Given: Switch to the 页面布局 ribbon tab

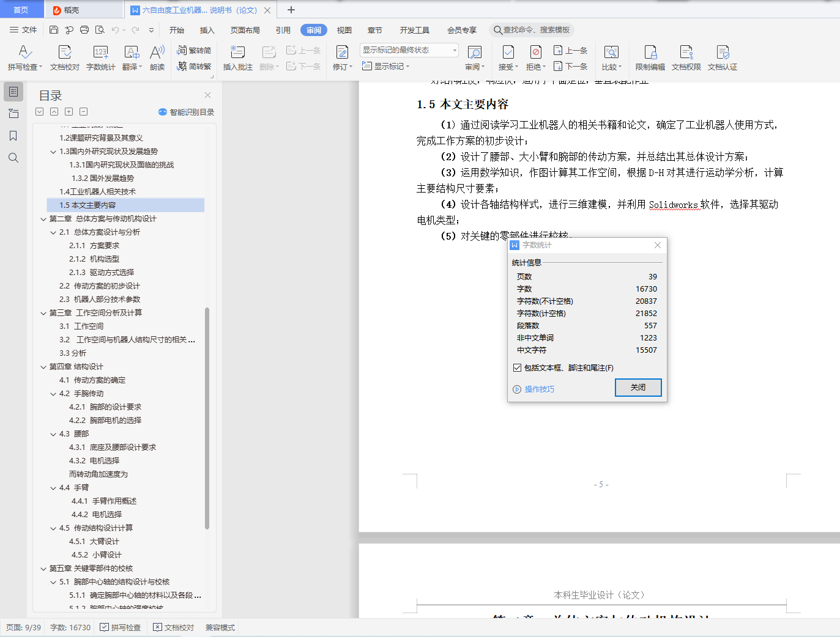Looking at the screenshot, I should (x=245, y=30).
